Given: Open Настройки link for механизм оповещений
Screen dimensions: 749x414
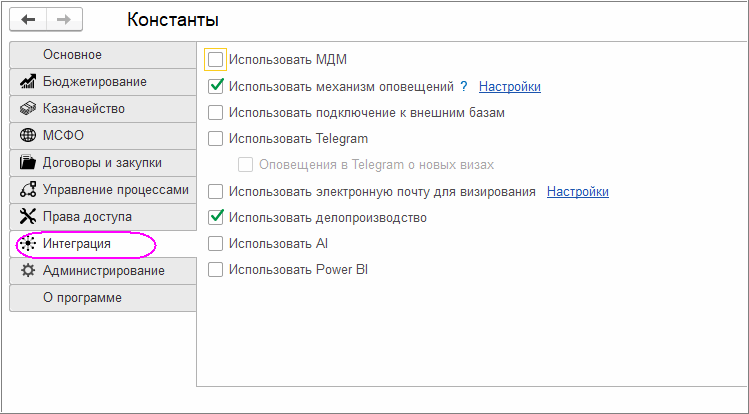Looking at the screenshot, I should click(x=510, y=87).
